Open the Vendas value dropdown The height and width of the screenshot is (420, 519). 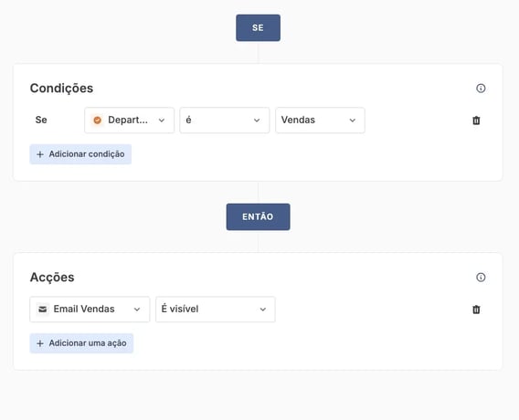tap(320, 120)
